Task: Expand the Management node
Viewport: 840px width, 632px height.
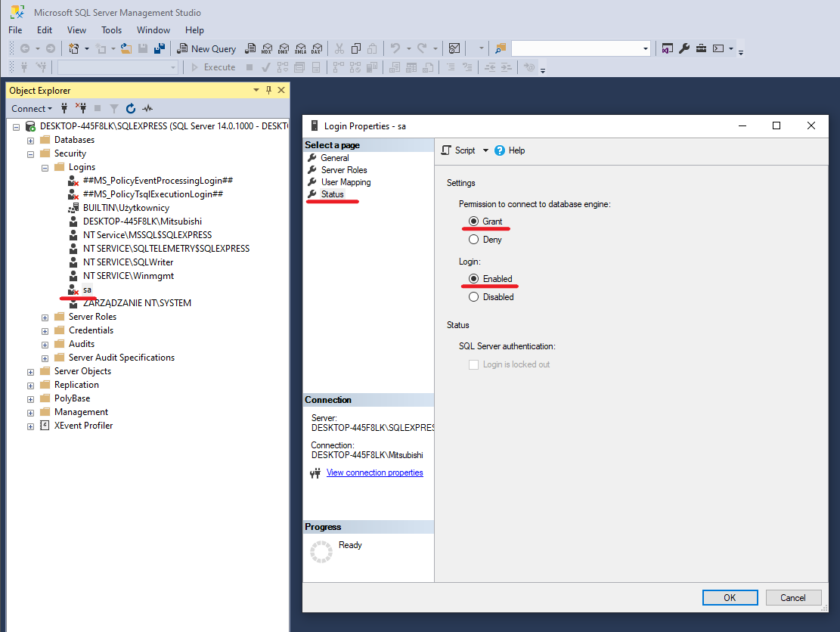Action: point(30,413)
